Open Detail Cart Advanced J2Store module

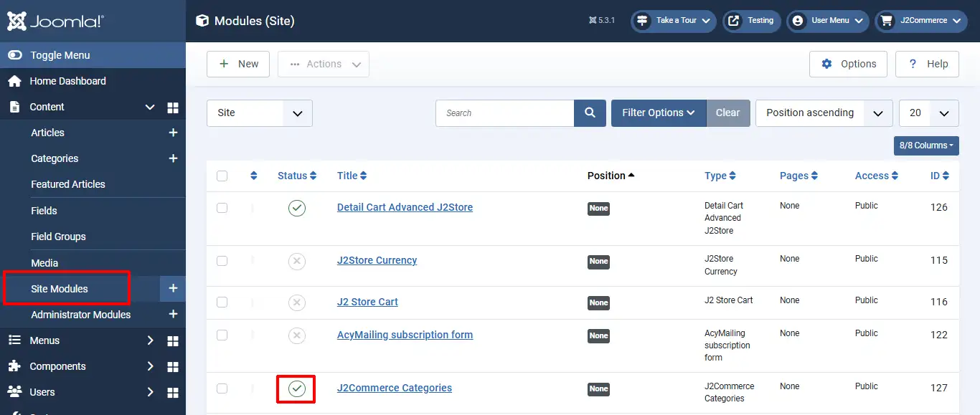click(405, 207)
